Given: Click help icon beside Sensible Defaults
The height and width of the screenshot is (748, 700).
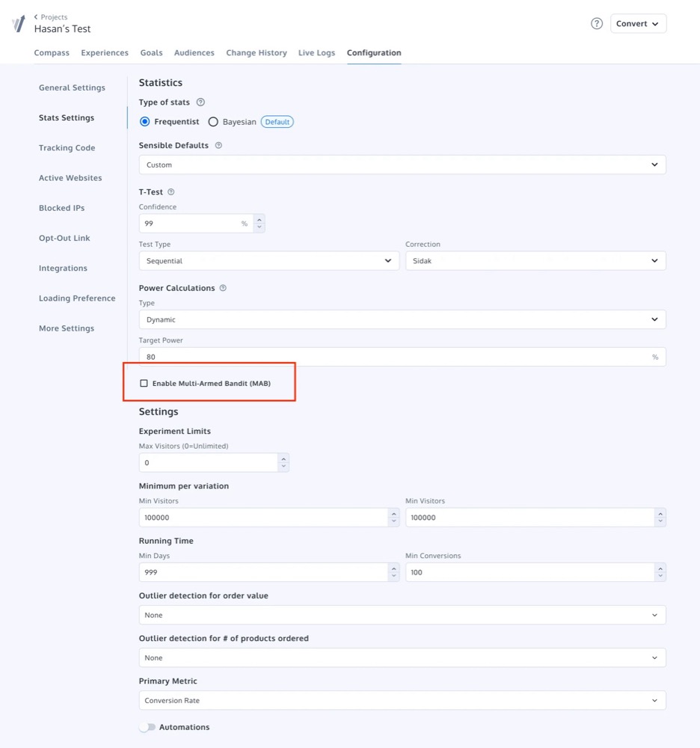Looking at the screenshot, I should [218, 146].
